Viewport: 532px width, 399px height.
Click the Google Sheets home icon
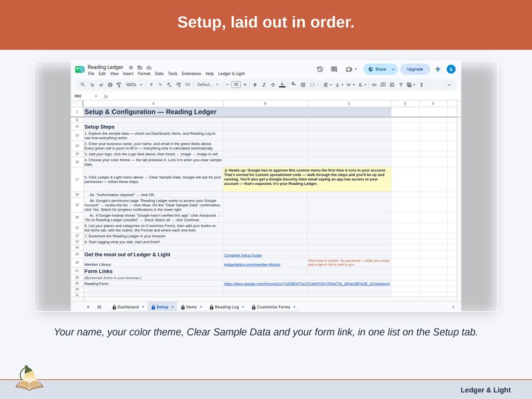(79, 70)
